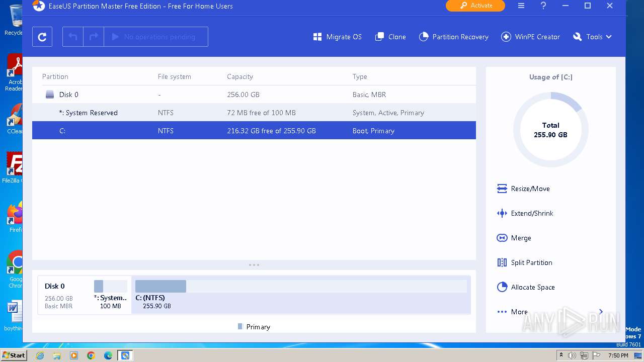The height and width of the screenshot is (362, 644).
Task: Click the Action Center flag icon
Action: 597,355
